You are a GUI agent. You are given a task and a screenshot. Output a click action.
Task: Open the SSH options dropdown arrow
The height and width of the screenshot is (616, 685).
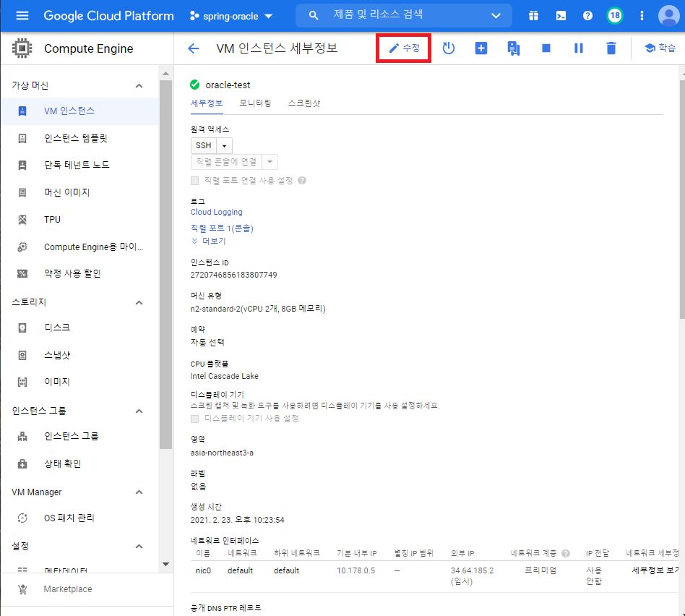224,145
